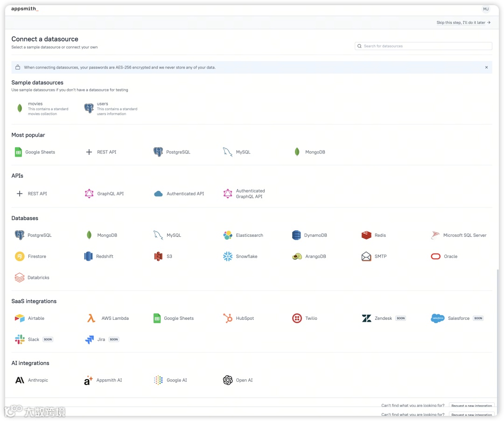
Task: Open the Elasticsearch datasource
Action: click(243, 235)
